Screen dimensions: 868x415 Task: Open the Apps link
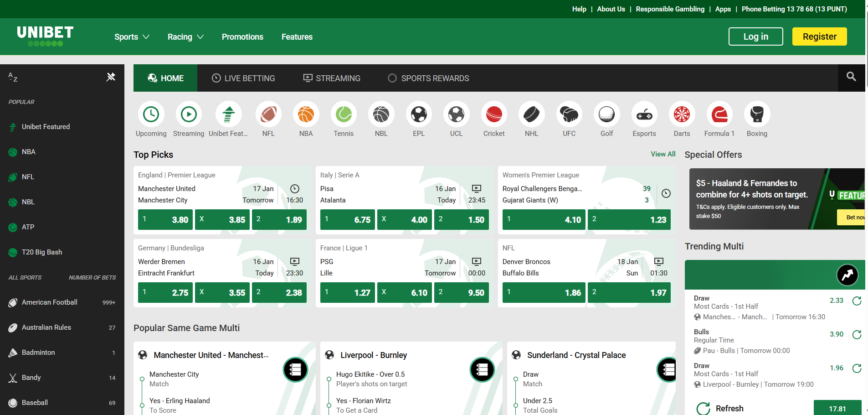click(723, 9)
